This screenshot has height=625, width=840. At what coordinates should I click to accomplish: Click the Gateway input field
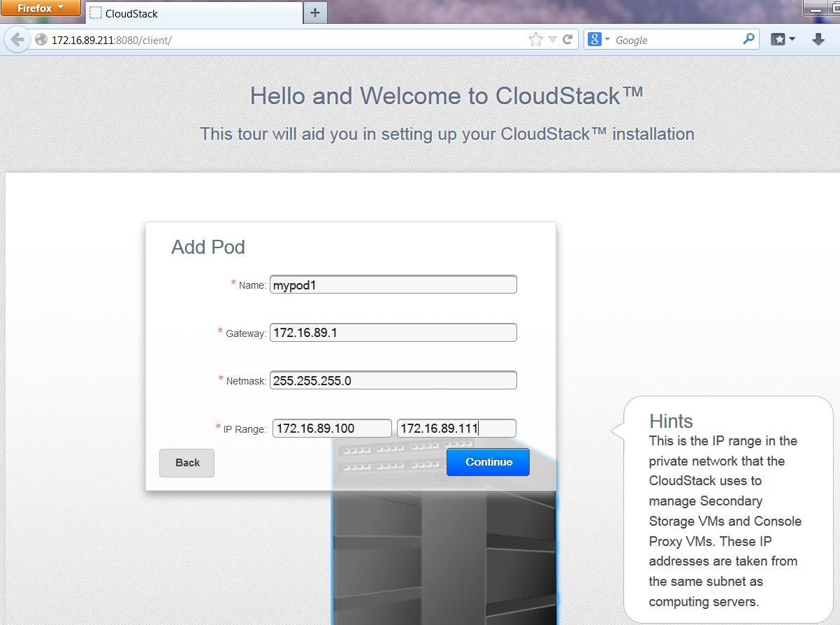[x=393, y=333]
